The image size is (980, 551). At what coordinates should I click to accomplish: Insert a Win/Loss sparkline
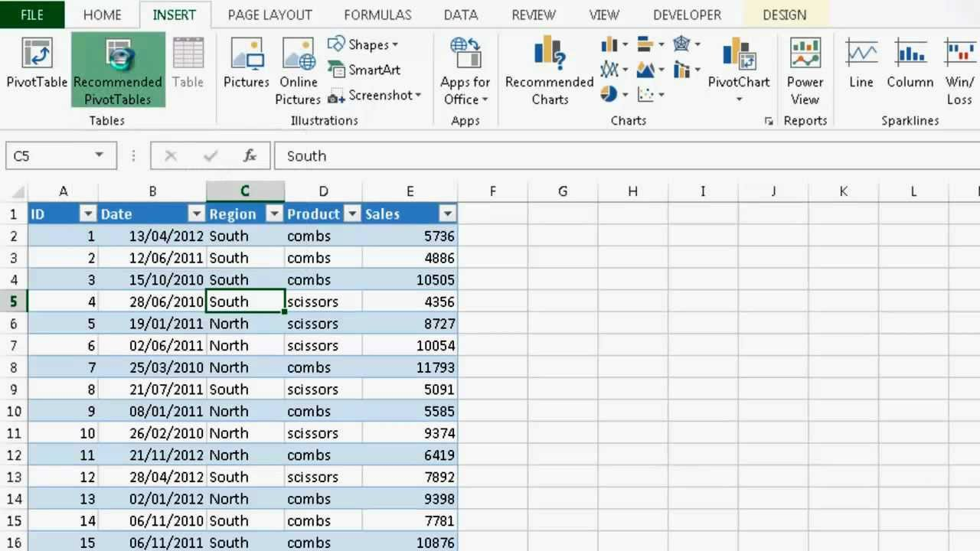[959, 70]
